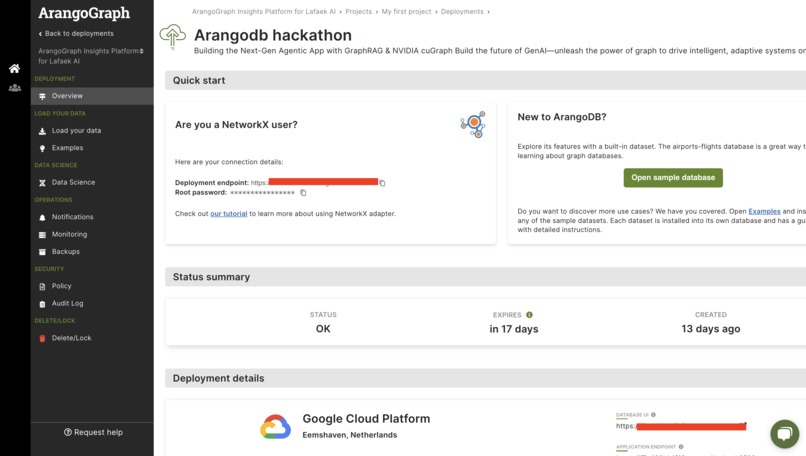Image resolution: width=806 pixels, height=456 pixels.
Task: Open the chat support bubble
Action: click(x=784, y=433)
